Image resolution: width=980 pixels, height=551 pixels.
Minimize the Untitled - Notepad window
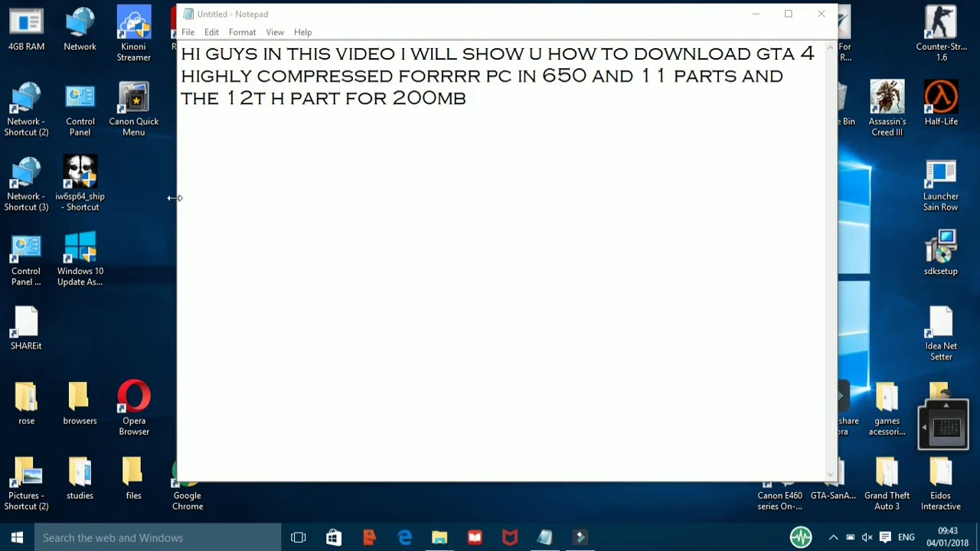tap(756, 14)
